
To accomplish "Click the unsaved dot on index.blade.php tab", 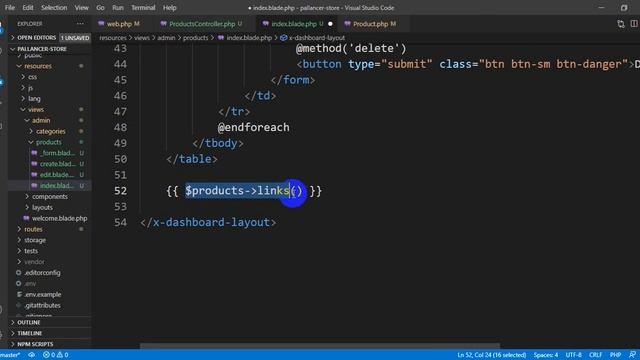I will click(x=330, y=24).
